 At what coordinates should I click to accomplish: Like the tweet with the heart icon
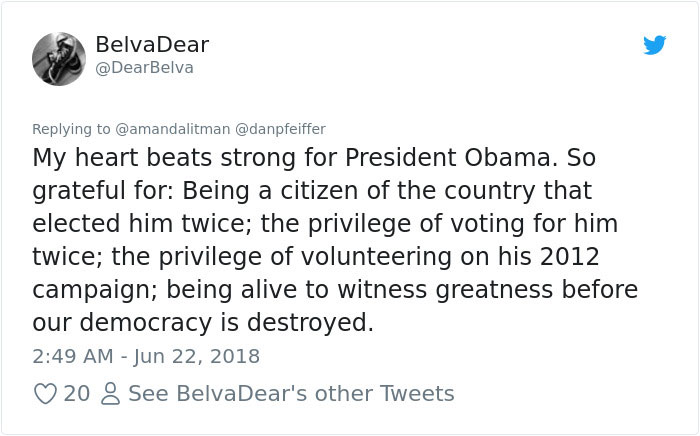click(45, 394)
